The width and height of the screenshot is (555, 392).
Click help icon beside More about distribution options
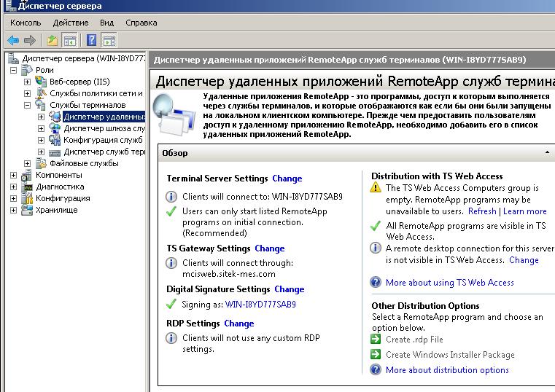pyautogui.click(x=376, y=369)
